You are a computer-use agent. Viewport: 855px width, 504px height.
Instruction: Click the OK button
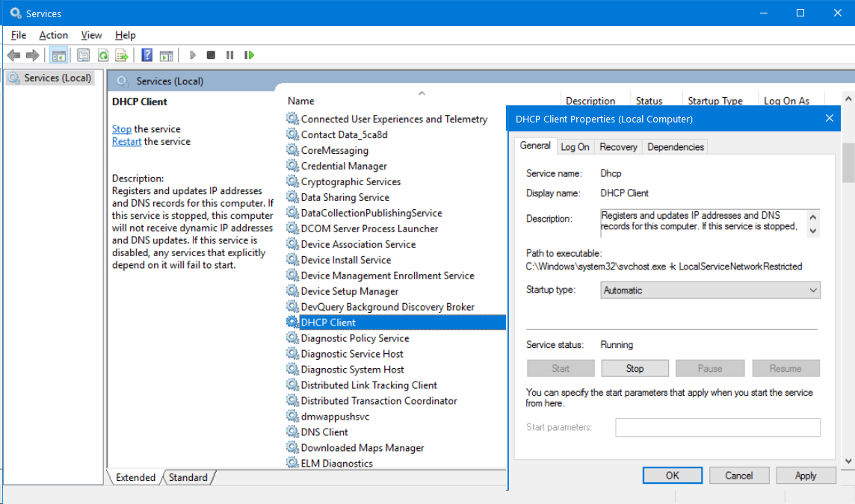pos(673,475)
